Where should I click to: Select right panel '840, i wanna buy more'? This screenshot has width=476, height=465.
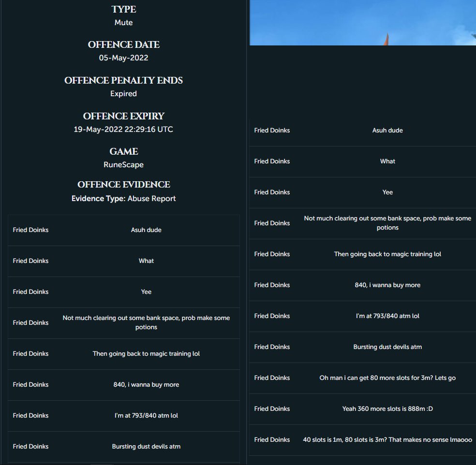click(387, 285)
